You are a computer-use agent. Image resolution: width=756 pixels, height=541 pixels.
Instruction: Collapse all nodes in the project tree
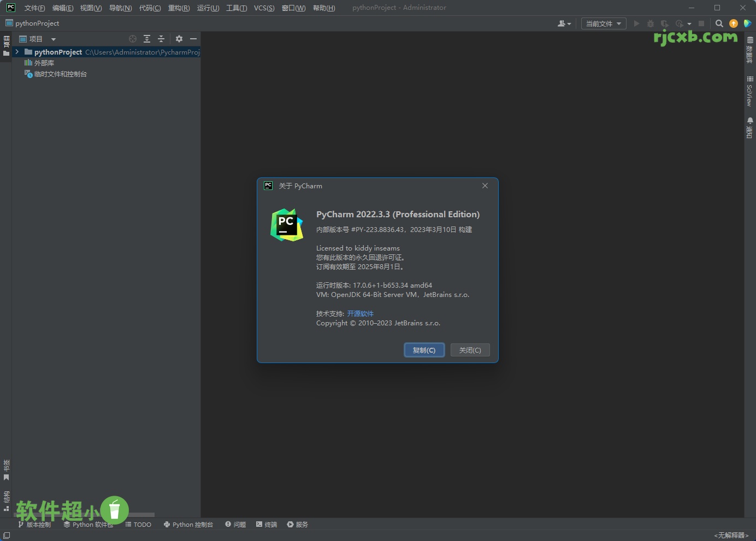(161, 39)
